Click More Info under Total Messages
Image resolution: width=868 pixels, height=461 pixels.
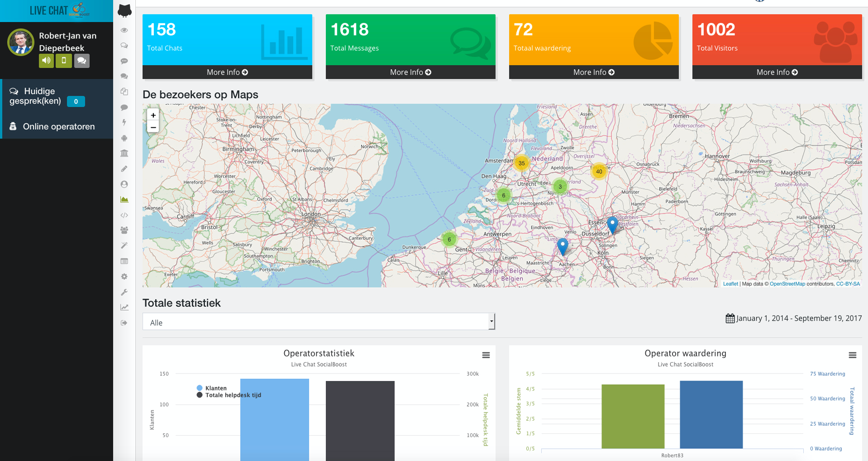(x=410, y=72)
